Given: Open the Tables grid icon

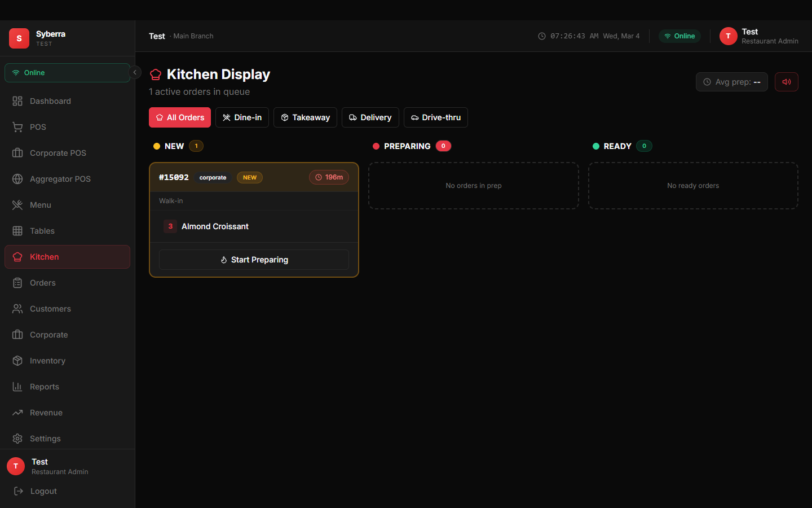Looking at the screenshot, I should click(17, 231).
